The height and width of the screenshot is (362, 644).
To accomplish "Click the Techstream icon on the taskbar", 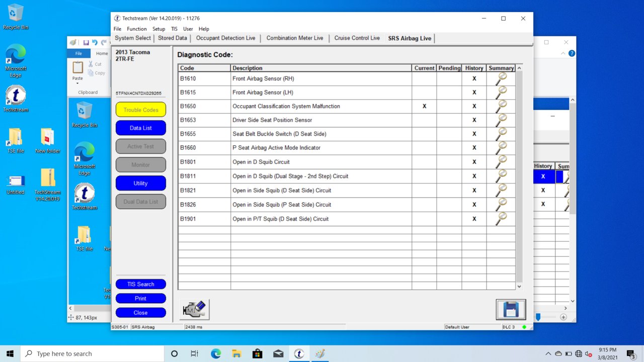I will [x=299, y=353].
